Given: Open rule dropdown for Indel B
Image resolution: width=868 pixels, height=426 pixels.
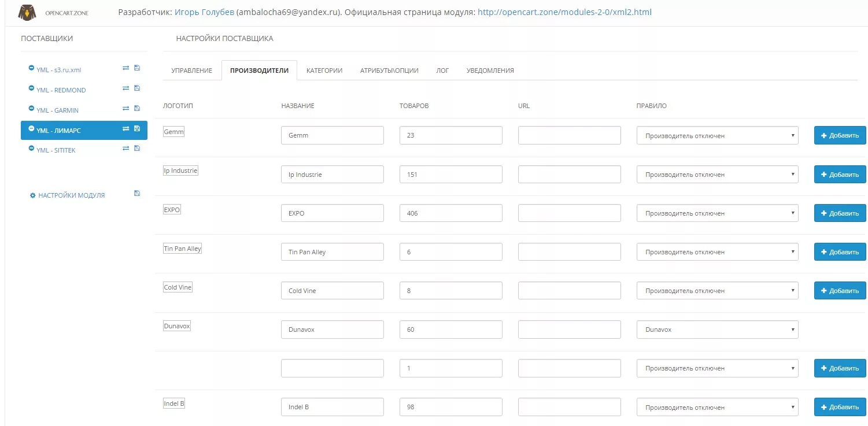Looking at the screenshot, I should 717,406.
